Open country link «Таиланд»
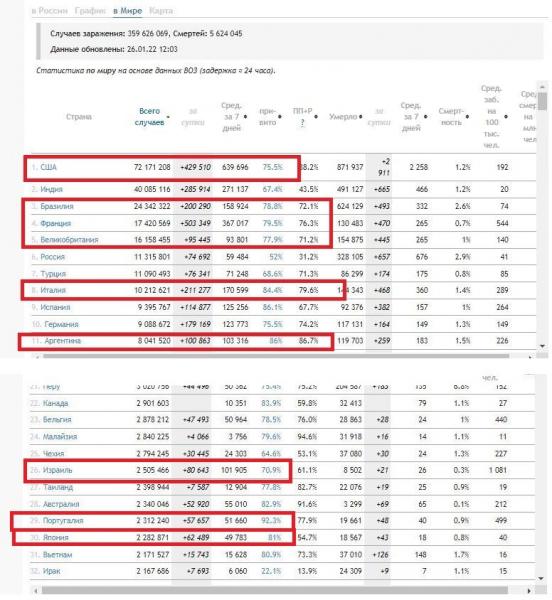 pyautogui.click(x=58, y=487)
